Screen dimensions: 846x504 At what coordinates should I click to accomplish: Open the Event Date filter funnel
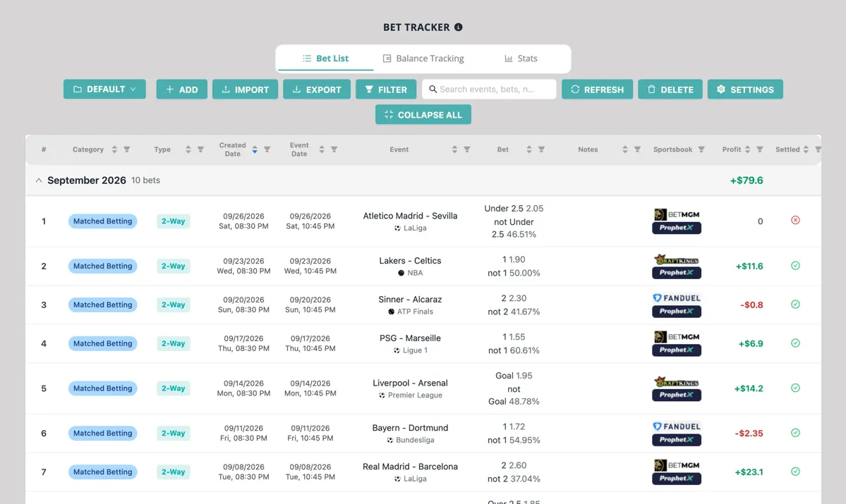334,149
